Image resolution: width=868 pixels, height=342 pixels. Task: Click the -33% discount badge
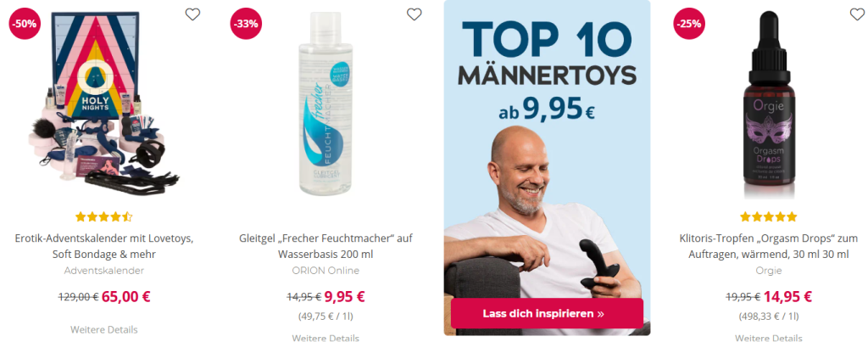(x=247, y=24)
